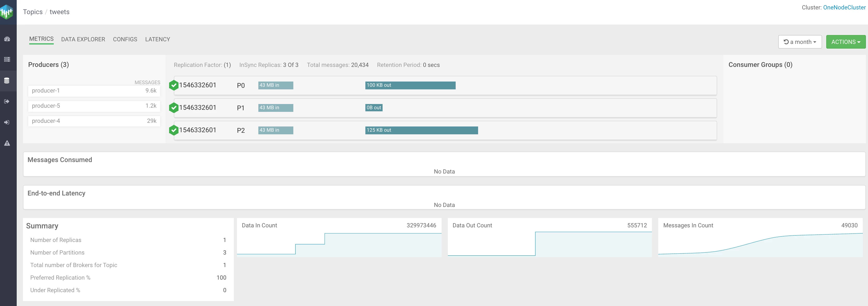
Task: Click the 'Replication Factor: (1)' text
Action: (x=202, y=65)
